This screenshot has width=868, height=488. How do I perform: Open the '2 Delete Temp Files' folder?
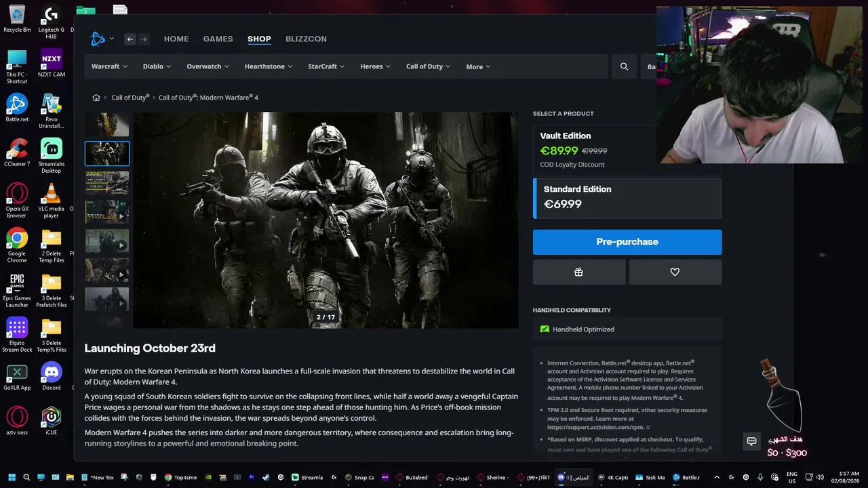51,245
